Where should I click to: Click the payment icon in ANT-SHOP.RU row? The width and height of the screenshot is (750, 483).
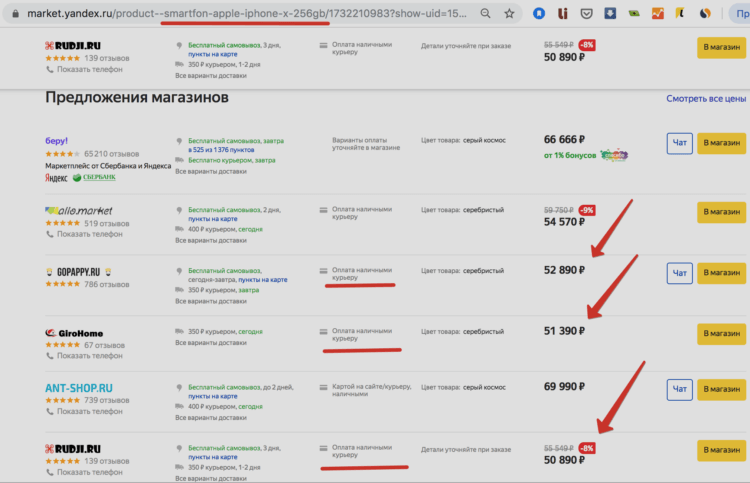coord(323,387)
